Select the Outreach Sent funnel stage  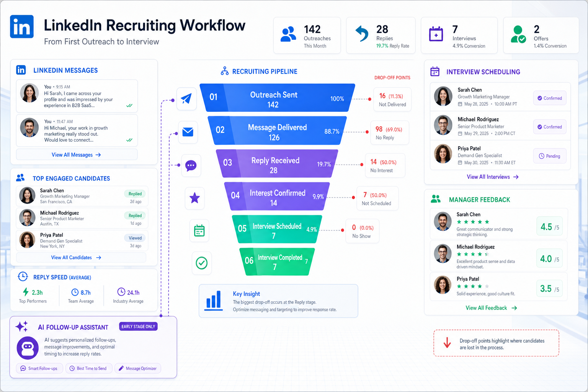(277, 98)
